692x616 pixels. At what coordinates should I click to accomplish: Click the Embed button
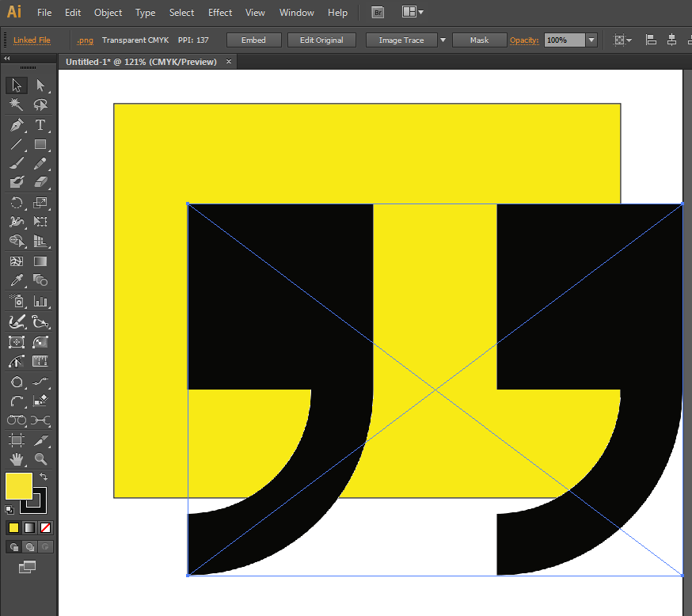[x=253, y=40]
